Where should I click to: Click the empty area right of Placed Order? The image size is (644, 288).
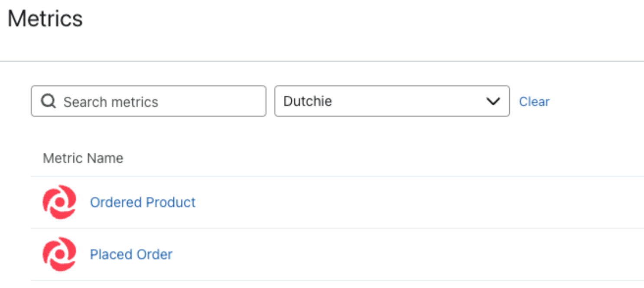[412, 254]
